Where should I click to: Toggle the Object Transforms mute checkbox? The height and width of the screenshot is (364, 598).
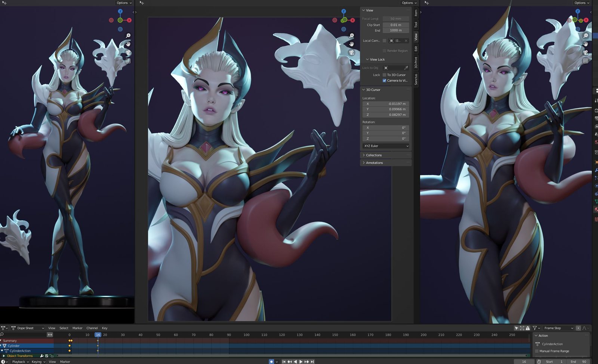tap(47, 356)
